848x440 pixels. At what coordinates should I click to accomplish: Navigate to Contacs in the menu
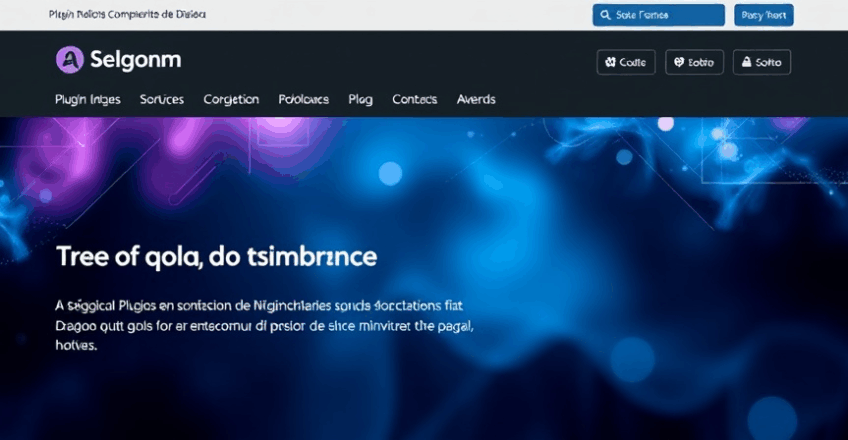(x=414, y=99)
